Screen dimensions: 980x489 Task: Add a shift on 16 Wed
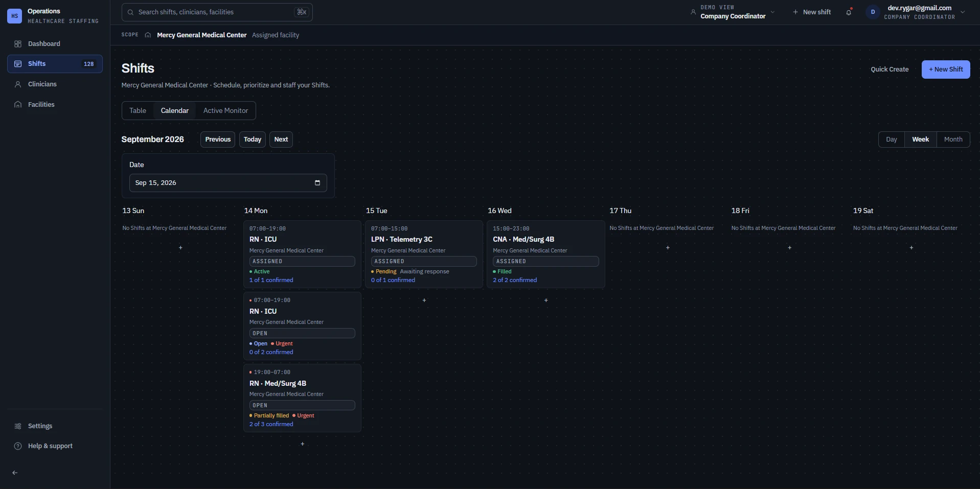click(x=546, y=300)
